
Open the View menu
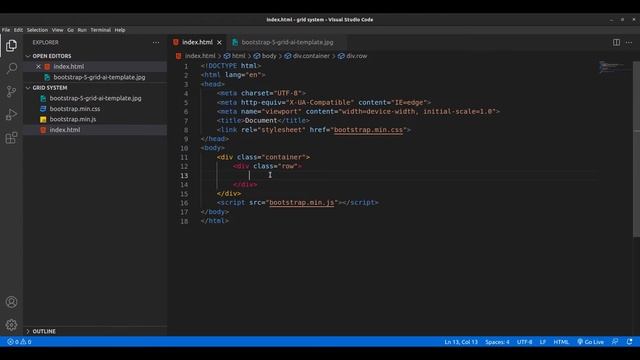tap(58, 30)
